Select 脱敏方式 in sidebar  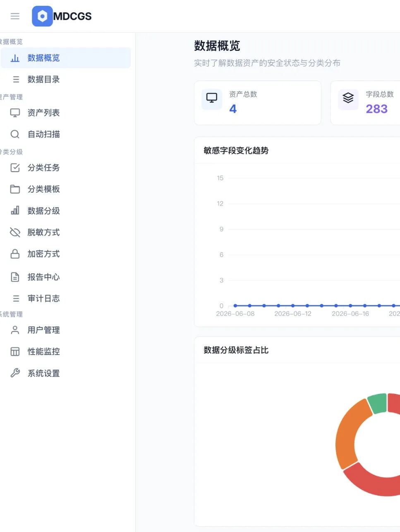[x=65, y=232]
